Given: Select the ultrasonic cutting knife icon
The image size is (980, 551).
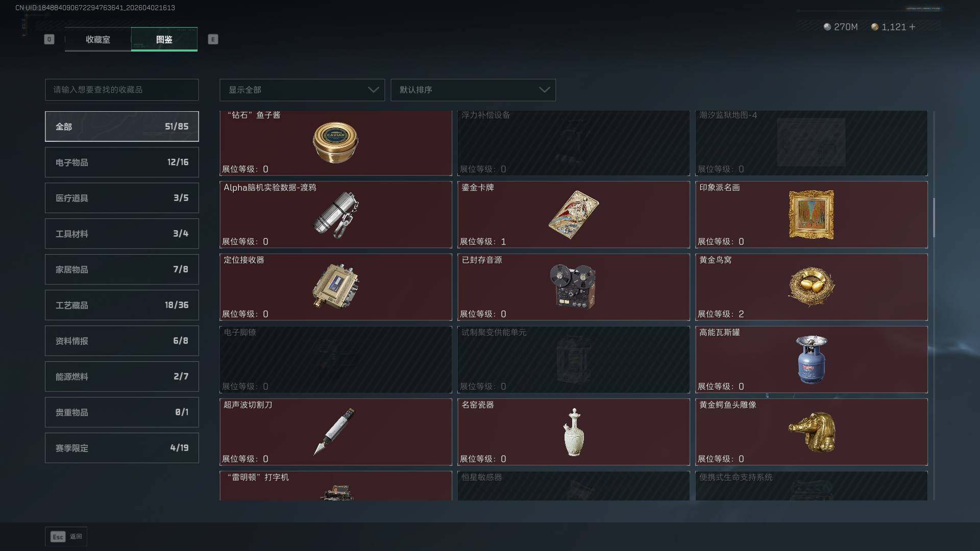Looking at the screenshot, I should [335, 432].
